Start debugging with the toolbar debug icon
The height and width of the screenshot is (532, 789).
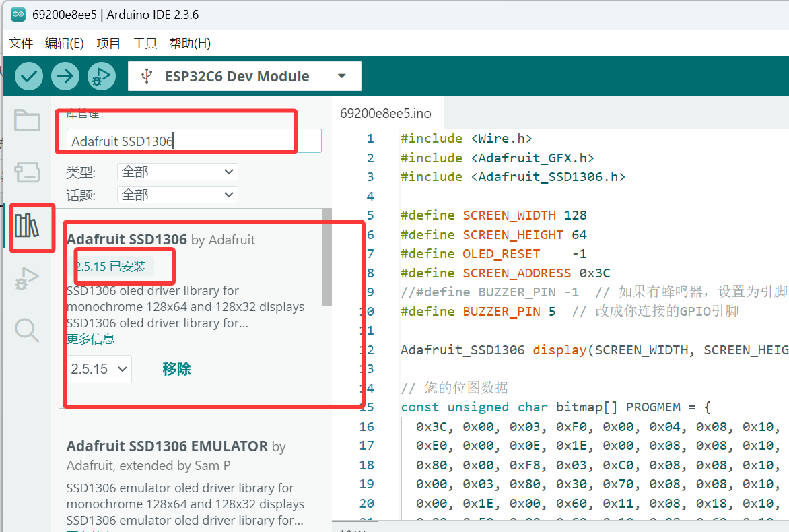101,76
